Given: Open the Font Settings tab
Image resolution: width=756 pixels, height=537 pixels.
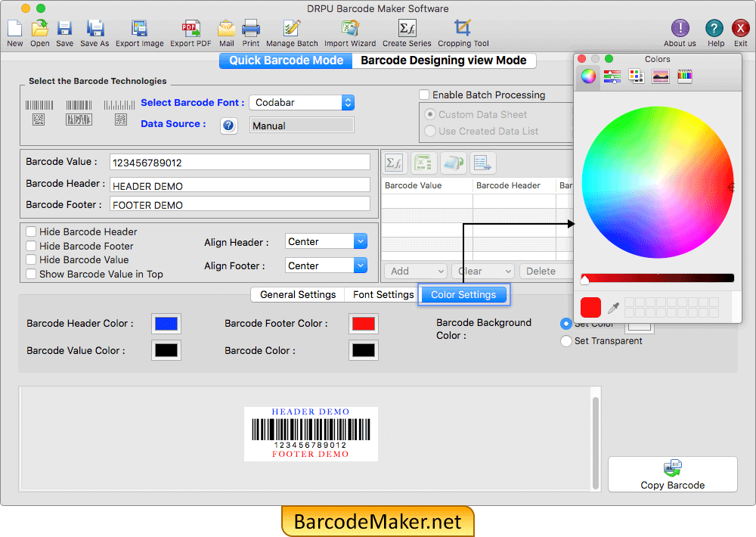Looking at the screenshot, I should (383, 295).
